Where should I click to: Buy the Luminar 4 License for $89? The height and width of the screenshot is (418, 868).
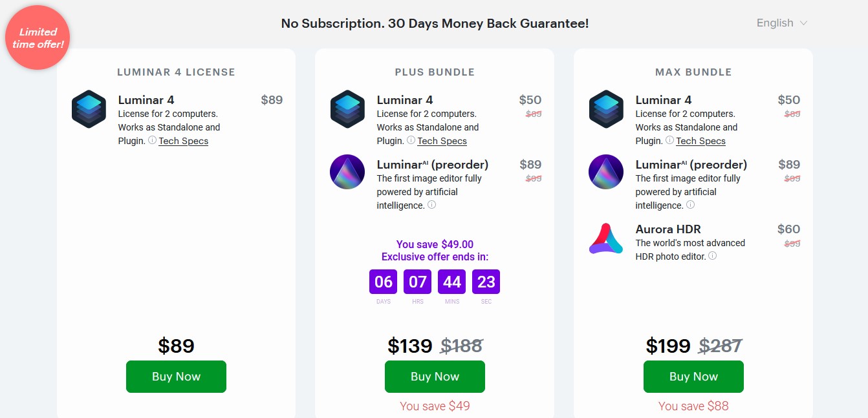[176, 377]
